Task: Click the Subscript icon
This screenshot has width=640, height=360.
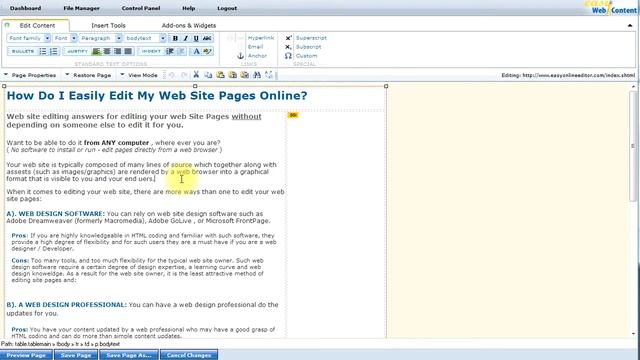Action: (288, 47)
